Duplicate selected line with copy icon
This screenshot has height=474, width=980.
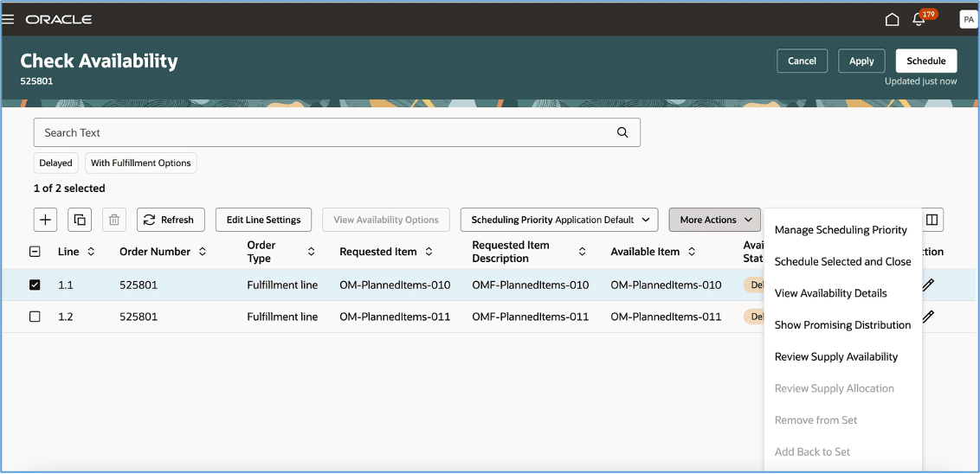(x=80, y=220)
